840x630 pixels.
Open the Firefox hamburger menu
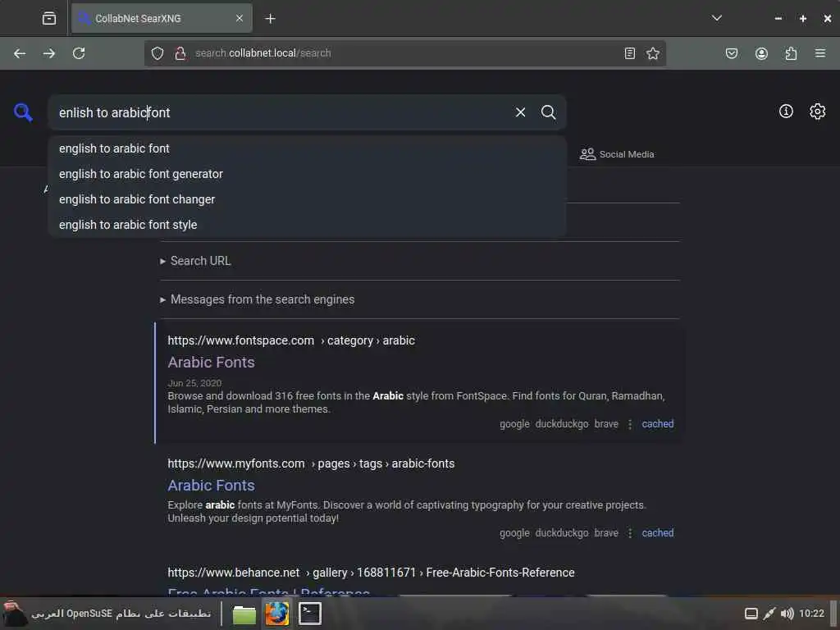click(x=820, y=53)
